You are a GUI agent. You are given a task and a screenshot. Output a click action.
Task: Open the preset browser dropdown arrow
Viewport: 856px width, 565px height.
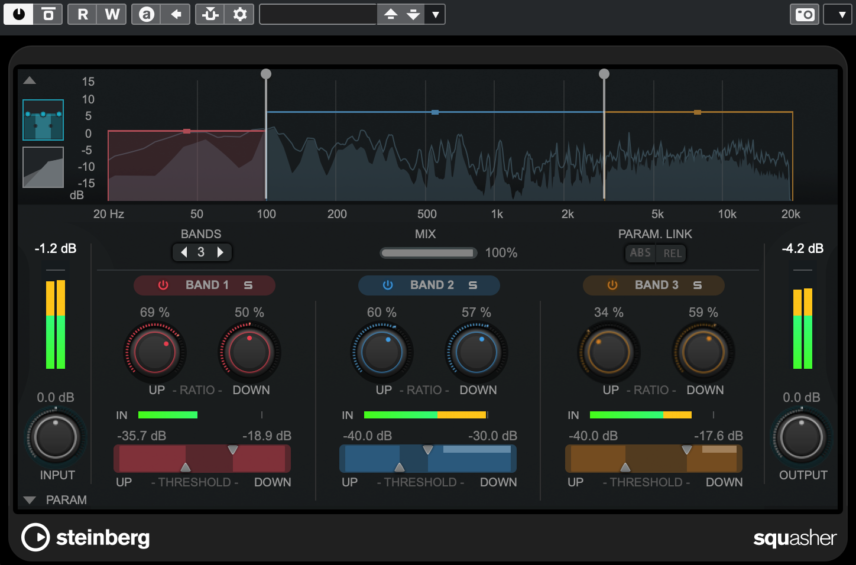436,14
